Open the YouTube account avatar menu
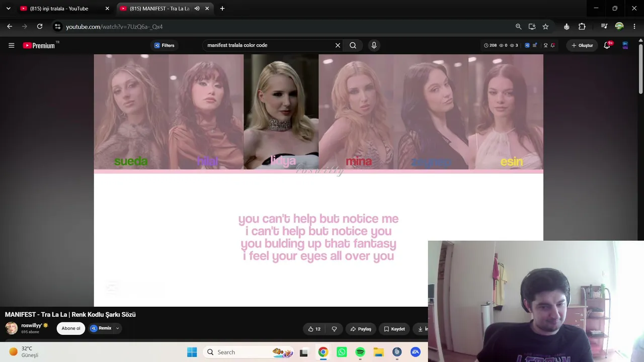Viewport: 644px width, 362px height. pyautogui.click(x=625, y=45)
